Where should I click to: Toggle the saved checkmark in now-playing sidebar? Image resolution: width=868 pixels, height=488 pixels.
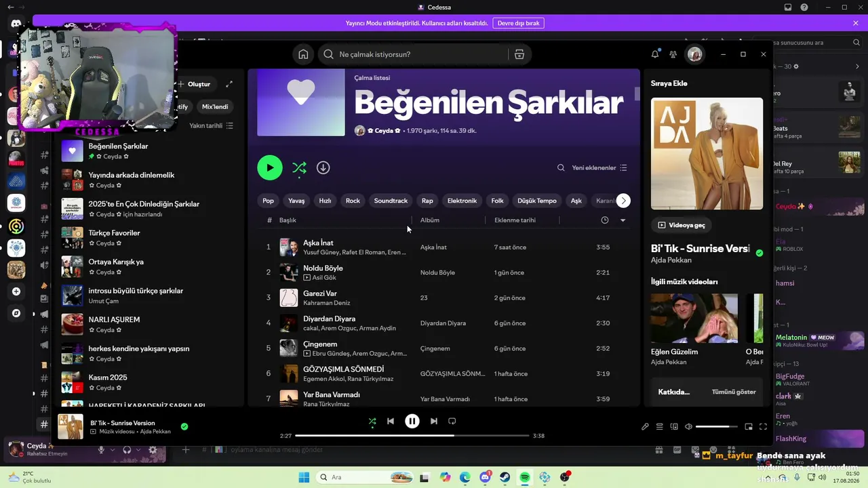(x=759, y=253)
